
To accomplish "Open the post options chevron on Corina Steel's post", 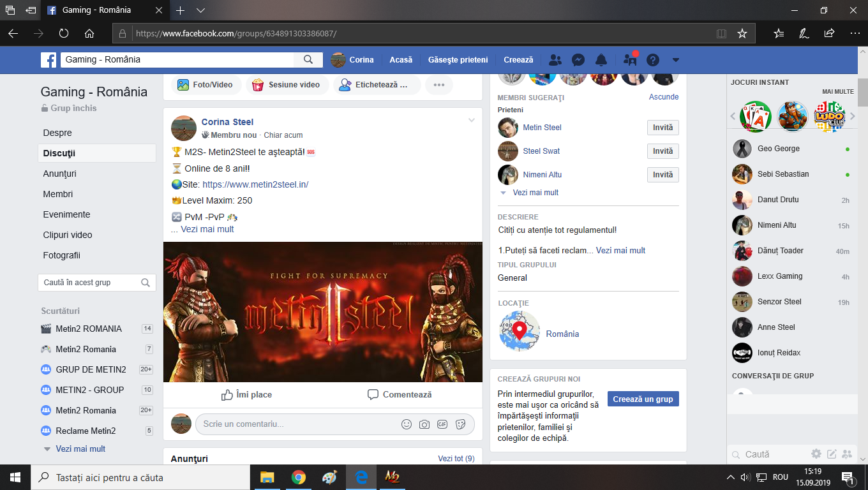I will click(472, 121).
